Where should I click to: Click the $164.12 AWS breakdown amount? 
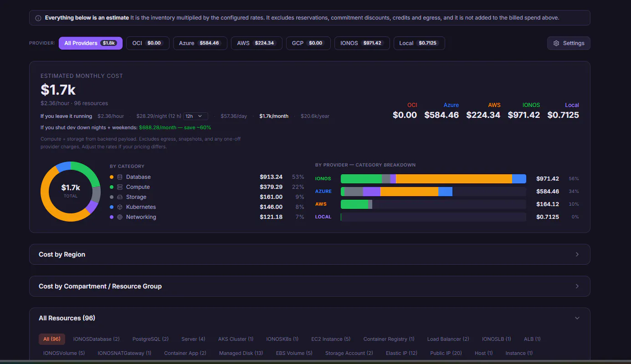pos(548,204)
